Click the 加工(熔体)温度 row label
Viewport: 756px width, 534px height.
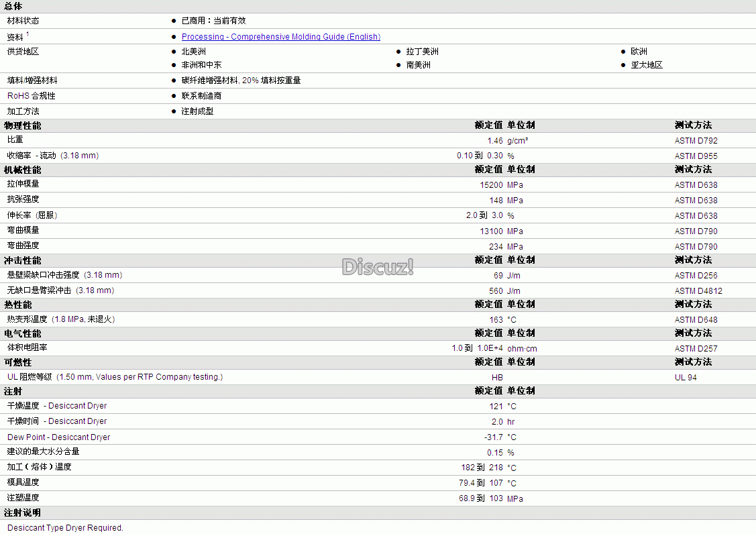(x=39, y=468)
